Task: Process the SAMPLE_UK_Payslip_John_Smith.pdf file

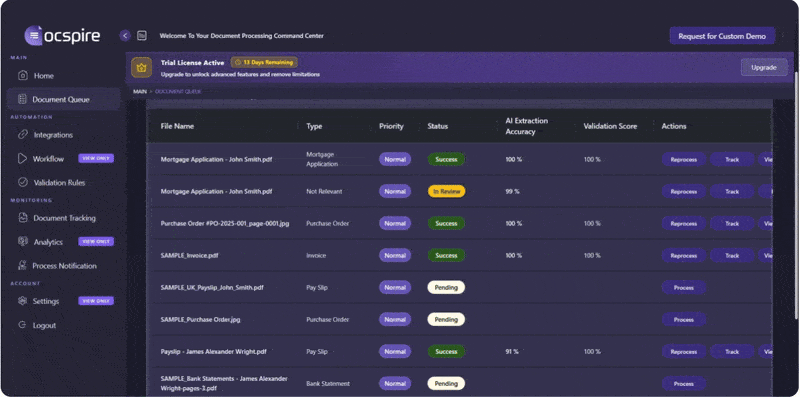Action: tap(684, 288)
